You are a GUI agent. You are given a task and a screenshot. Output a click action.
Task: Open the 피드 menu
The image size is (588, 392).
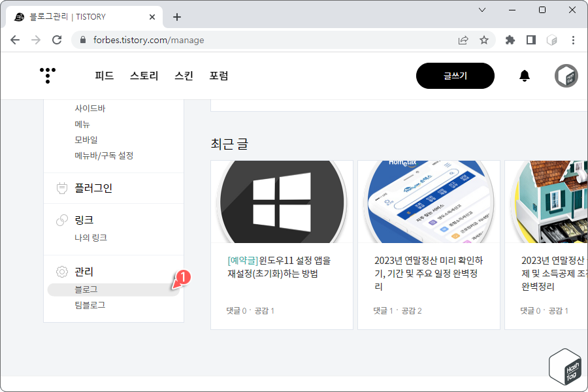105,76
